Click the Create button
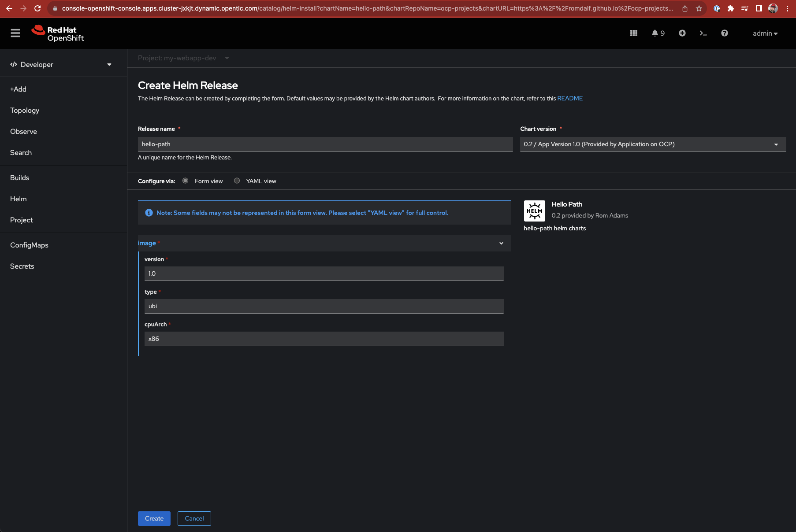Viewport: 796px width, 532px height. point(154,518)
